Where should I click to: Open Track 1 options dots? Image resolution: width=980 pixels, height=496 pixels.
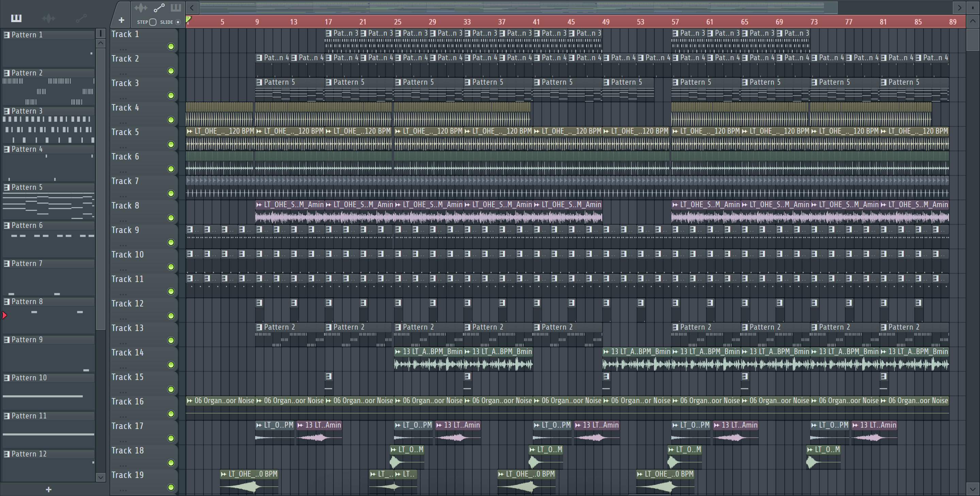tap(123, 49)
